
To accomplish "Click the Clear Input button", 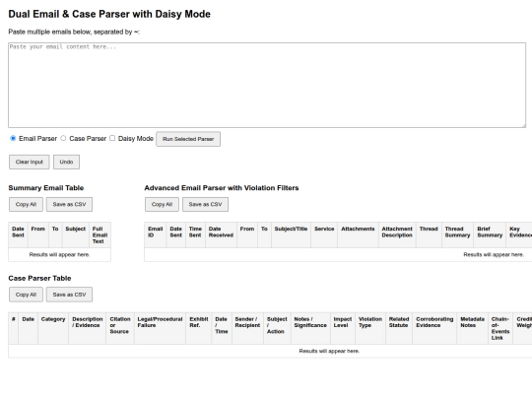I will [30, 162].
